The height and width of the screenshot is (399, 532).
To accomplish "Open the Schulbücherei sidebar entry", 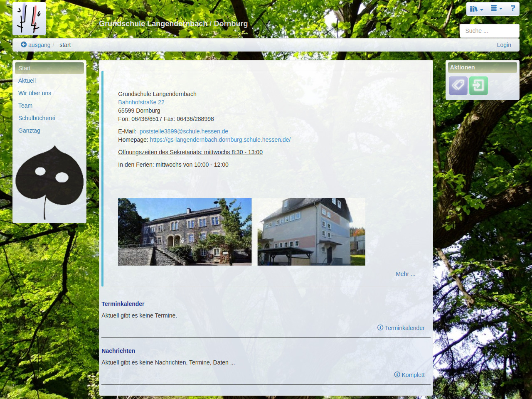I will [x=37, y=118].
